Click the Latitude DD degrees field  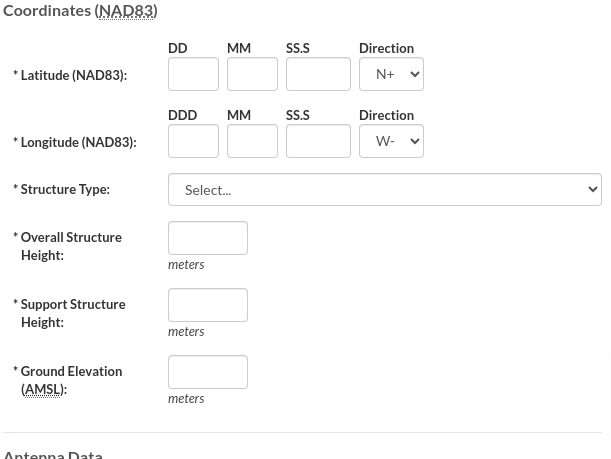point(193,74)
